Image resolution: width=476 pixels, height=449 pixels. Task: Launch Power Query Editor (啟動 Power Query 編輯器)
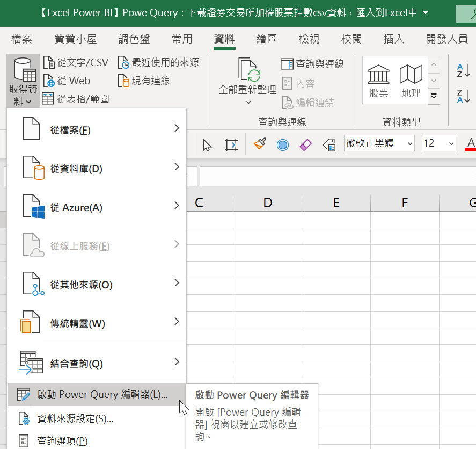pyautogui.click(x=97, y=395)
